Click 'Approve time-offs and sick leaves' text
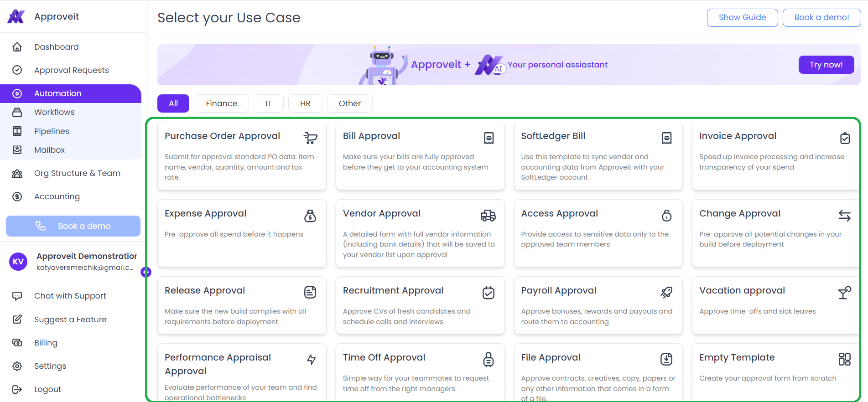The height and width of the screenshot is (402, 868). [x=757, y=311]
